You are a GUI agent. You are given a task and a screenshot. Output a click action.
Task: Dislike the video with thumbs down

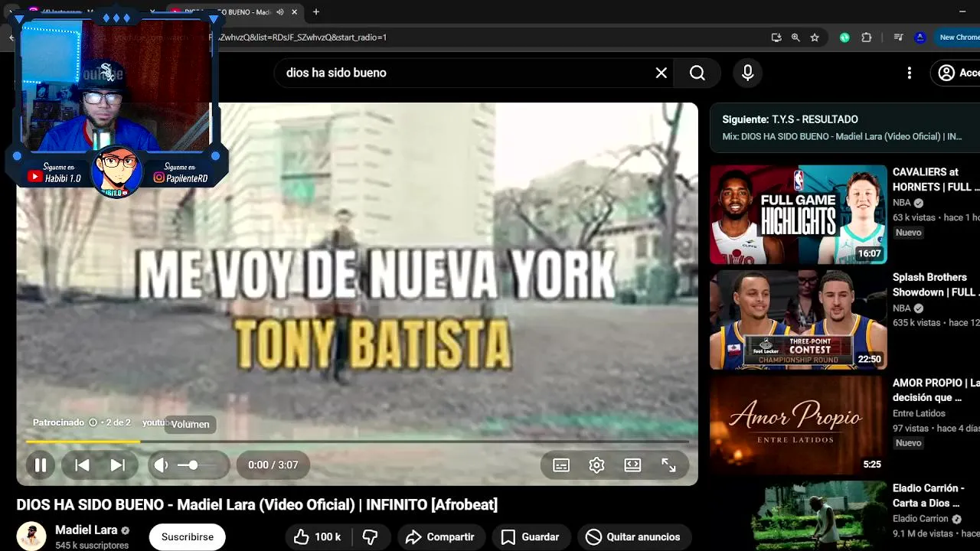(x=370, y=536)
